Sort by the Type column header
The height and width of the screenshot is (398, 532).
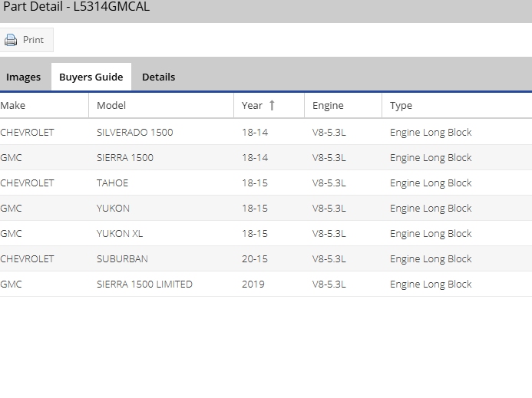click(401, 106)
